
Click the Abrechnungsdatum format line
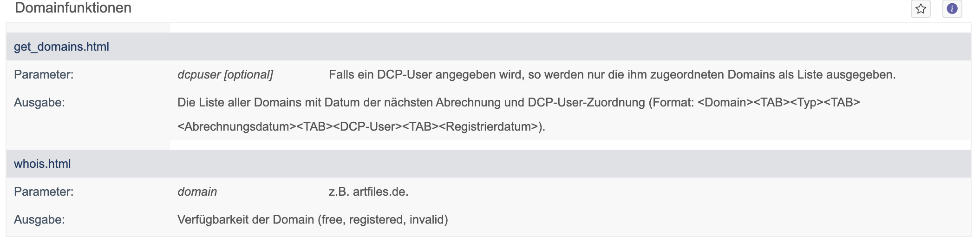[361, 126]
